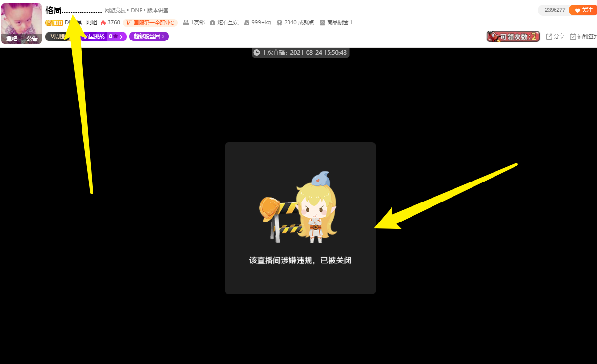Screen dimensions: 597x364
Task: Open the 商品橱窗 shop window
Action: (336, 23)
